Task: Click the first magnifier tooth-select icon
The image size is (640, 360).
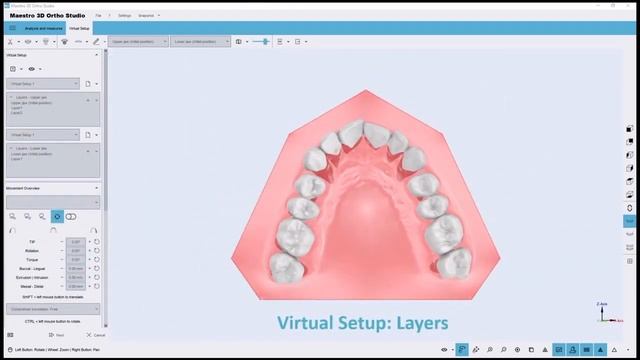Action: click(13, 217)
